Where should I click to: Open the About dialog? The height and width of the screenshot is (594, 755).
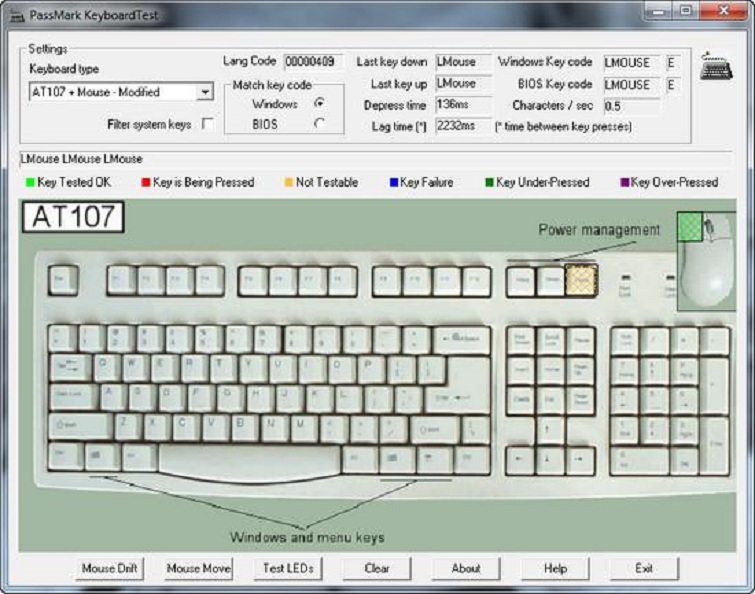pos(466,568)
